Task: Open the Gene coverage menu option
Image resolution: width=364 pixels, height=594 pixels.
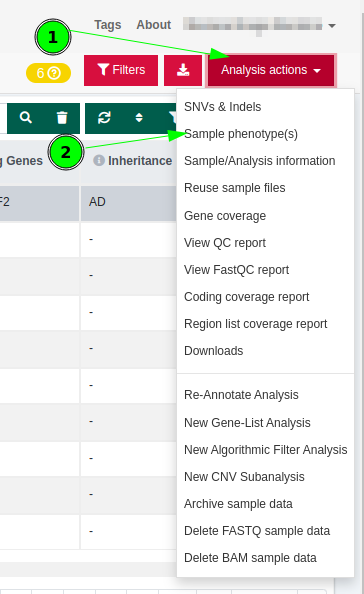Action: (x=225, y=216)
